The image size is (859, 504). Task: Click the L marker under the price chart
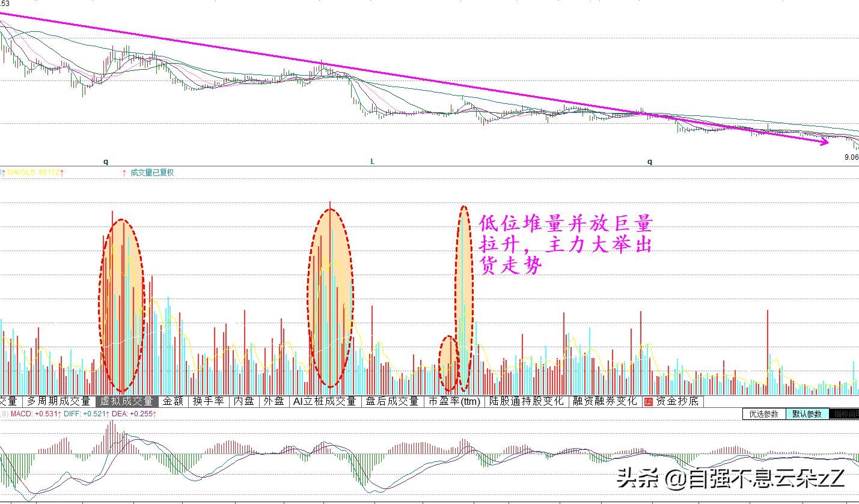click(x=373, y=162)
